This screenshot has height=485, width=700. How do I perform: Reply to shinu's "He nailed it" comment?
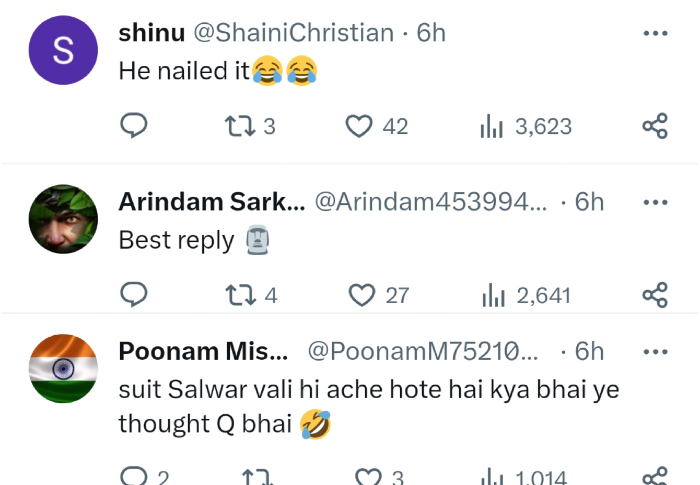coord(133,126)
